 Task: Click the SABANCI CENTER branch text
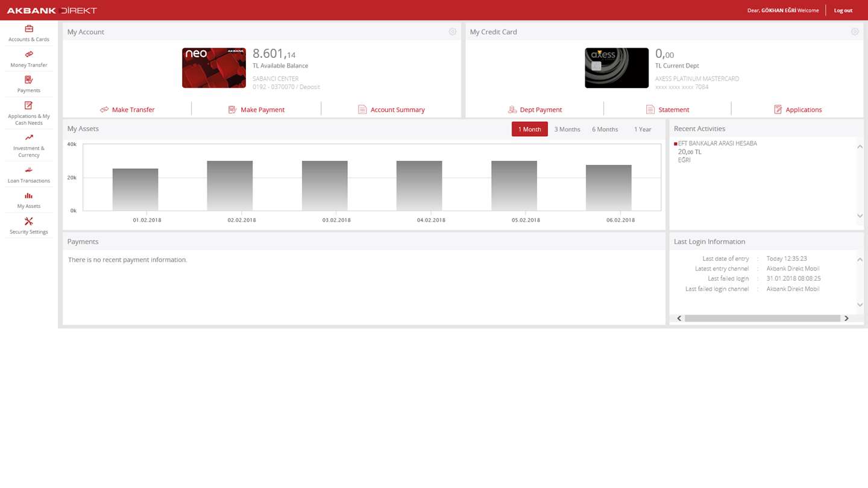(x=275, y=79)
